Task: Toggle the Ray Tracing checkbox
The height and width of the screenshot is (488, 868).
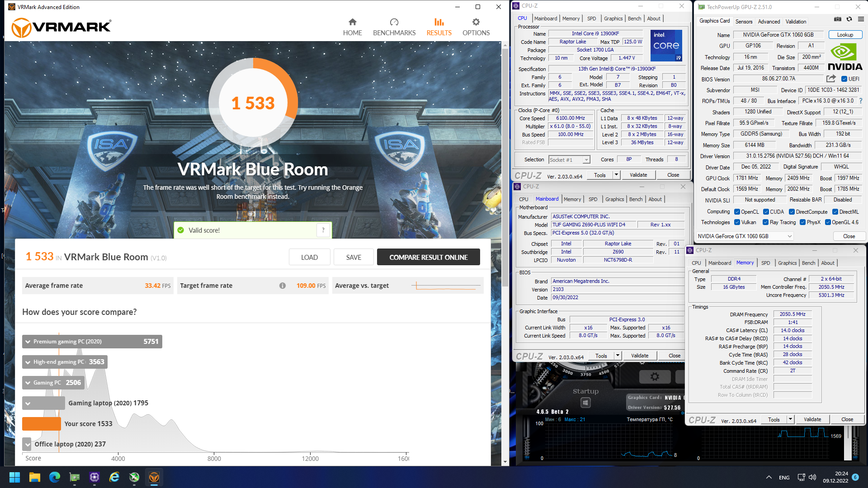Action: pos(765,222)
